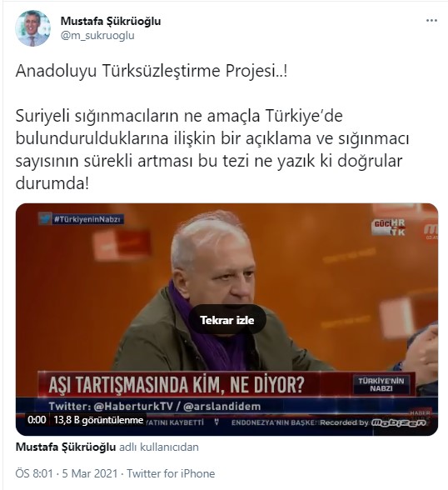Click the Tekrar izle replay button
This screenshot has height=490, width=448.
(x=227, y=320)
